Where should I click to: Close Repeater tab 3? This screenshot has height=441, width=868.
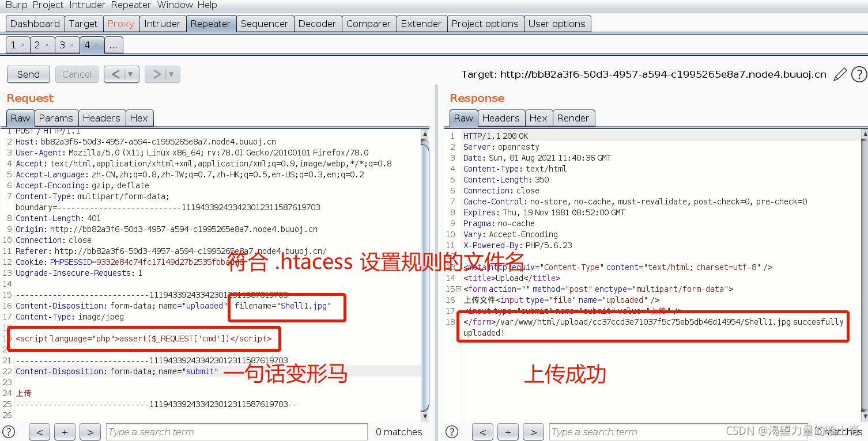pos(72,45)
